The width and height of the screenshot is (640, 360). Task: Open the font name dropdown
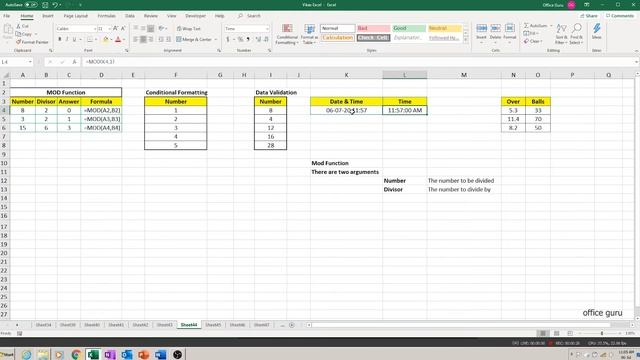pos(95,29)
